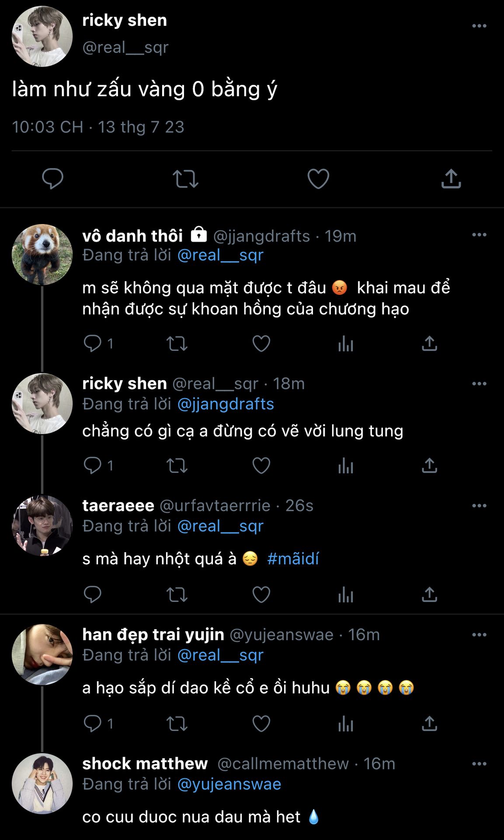504x840 pixels.
Task: Open more options on taeraeee's reply
Action: pos(479,506)
